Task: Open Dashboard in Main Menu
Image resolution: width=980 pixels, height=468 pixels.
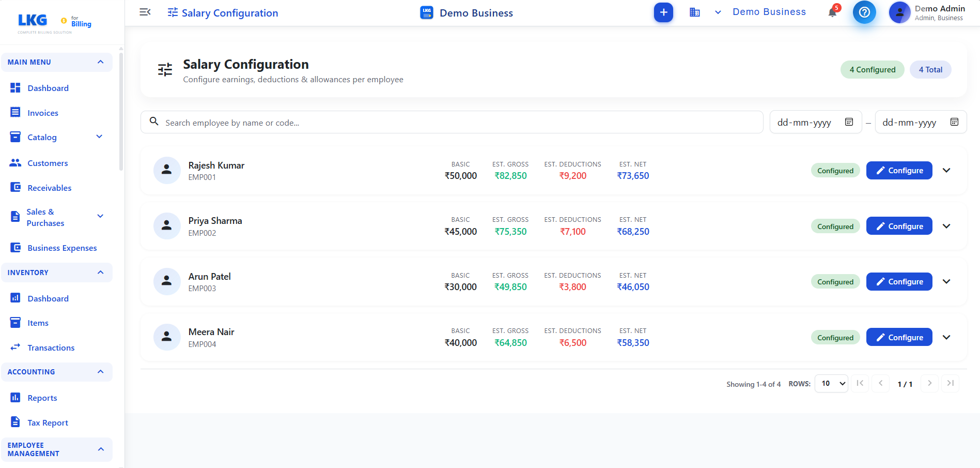Action: click(48, 88)
